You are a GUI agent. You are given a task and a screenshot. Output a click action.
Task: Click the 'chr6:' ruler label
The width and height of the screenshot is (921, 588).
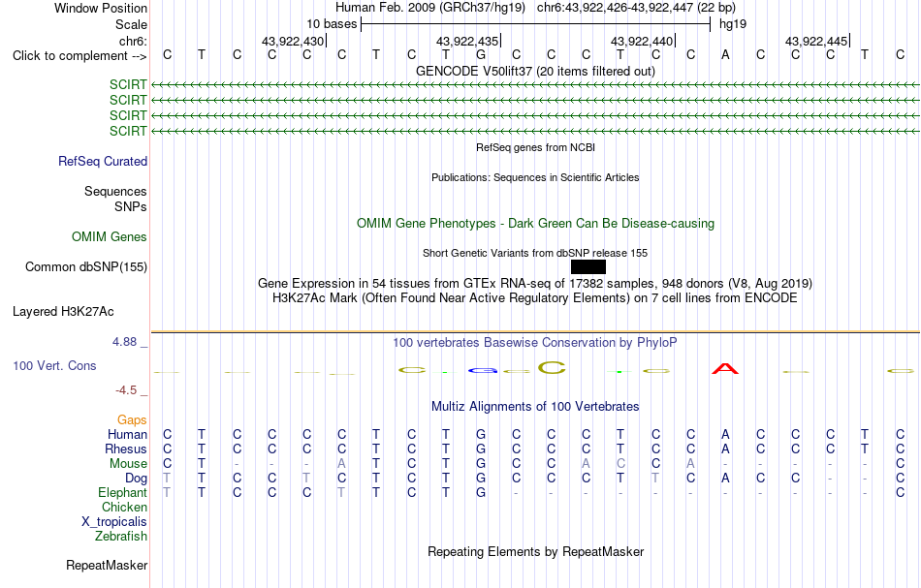(x=134, y=41)
